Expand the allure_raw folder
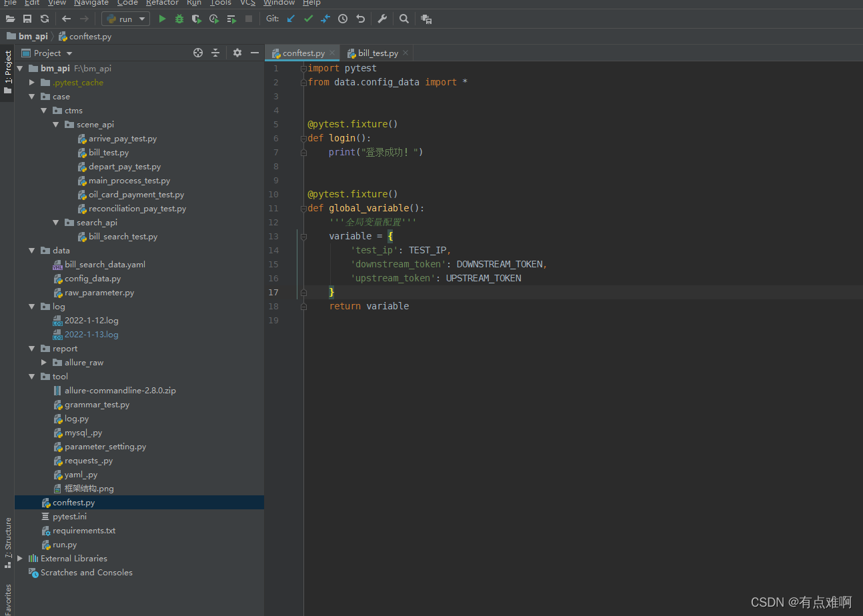This screenshot has width=863, height=616. tap(43, 363)
